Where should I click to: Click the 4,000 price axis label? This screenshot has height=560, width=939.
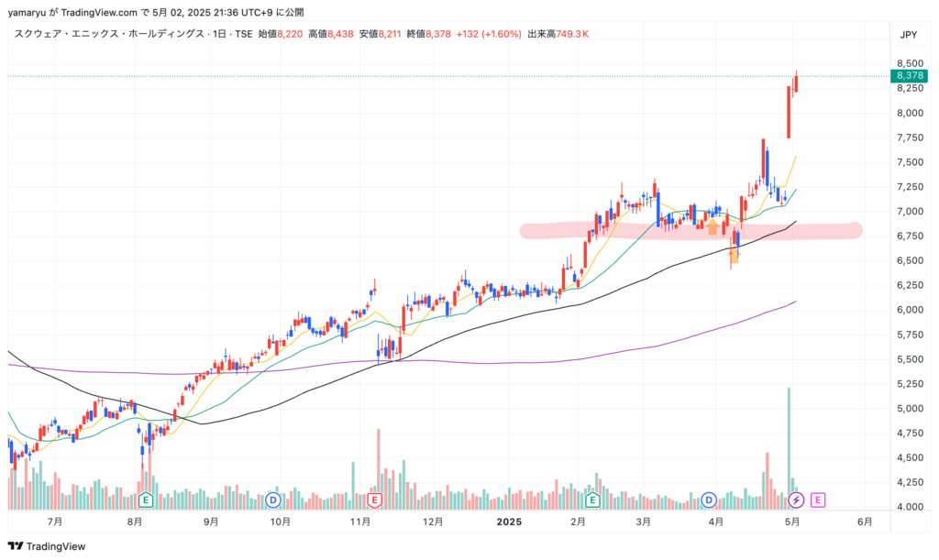910,506
